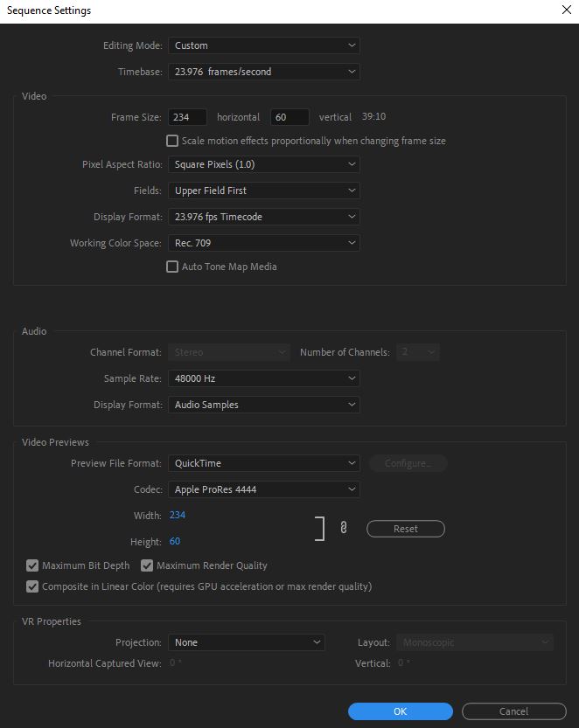
Task: Uncheck Composite in Linear Color
Action: click(32, 586)
